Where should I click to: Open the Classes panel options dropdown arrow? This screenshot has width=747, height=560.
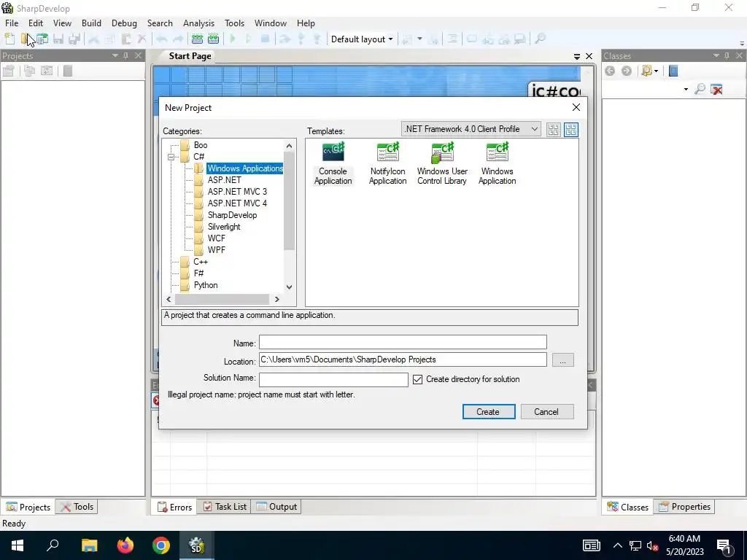[716, 55]
